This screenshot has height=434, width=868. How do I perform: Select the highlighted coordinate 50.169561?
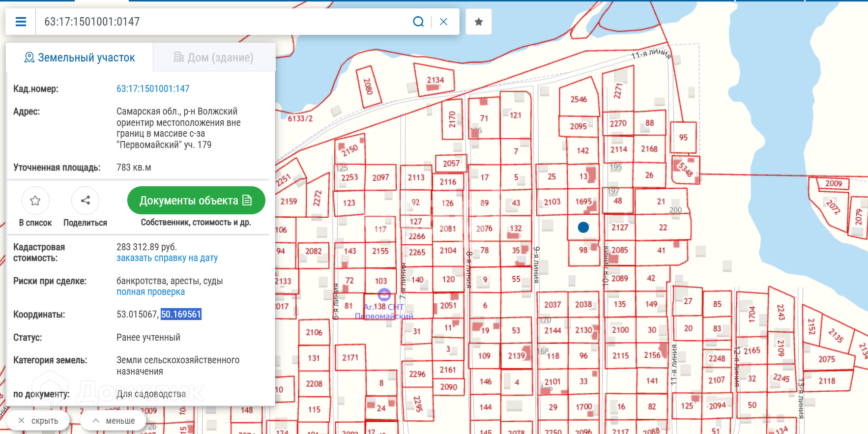click(181, 315)
